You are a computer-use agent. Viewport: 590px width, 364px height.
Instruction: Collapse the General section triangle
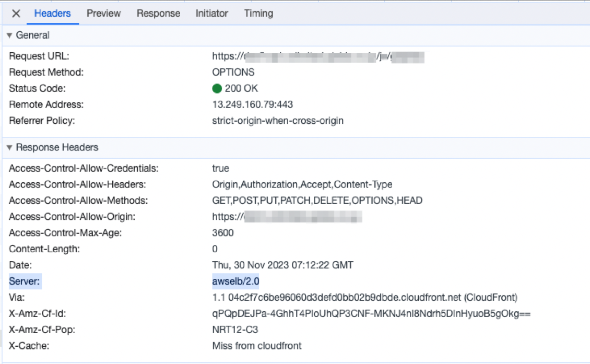tap(9, 36)
